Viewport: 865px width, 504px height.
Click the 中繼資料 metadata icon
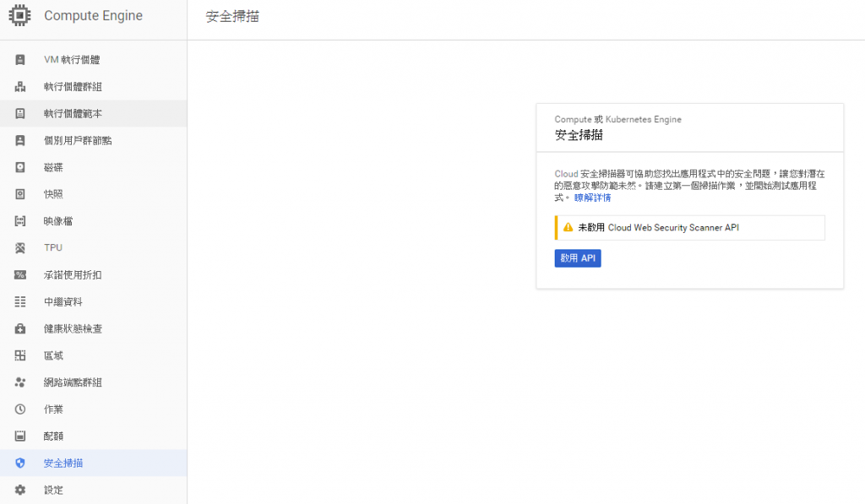(x=20, y=301)
